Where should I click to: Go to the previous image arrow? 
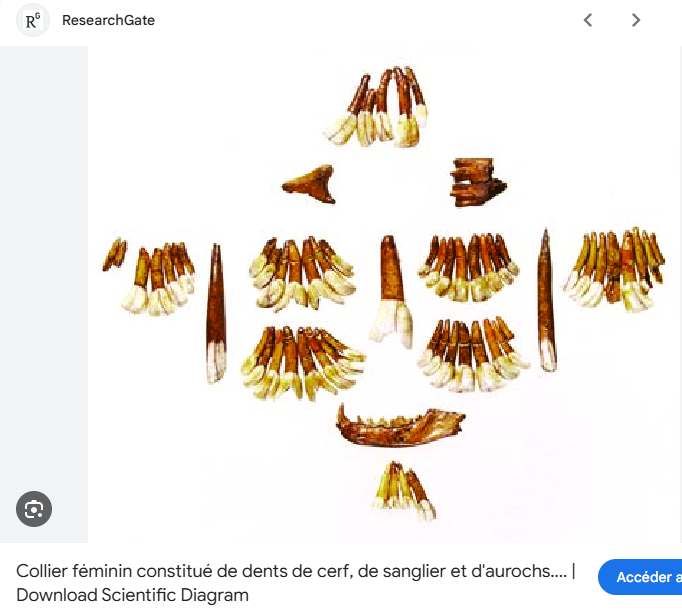tap(588, 20)
